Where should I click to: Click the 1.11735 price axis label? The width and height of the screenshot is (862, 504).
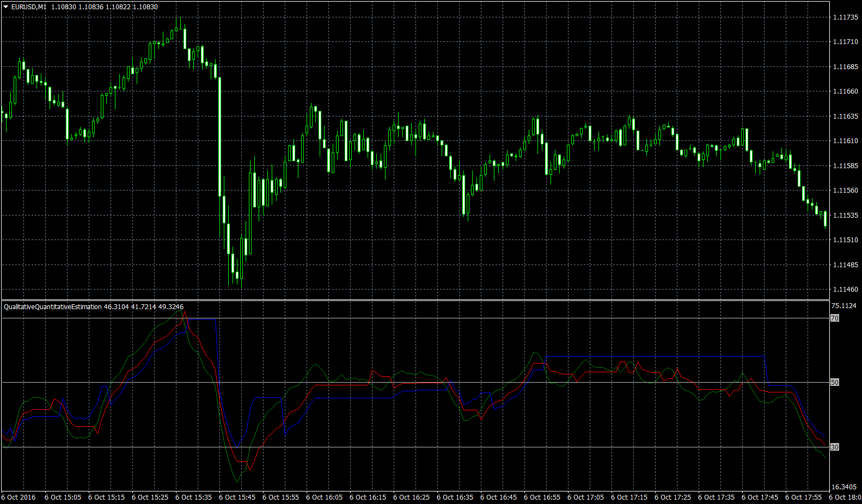tap(845, 17)
